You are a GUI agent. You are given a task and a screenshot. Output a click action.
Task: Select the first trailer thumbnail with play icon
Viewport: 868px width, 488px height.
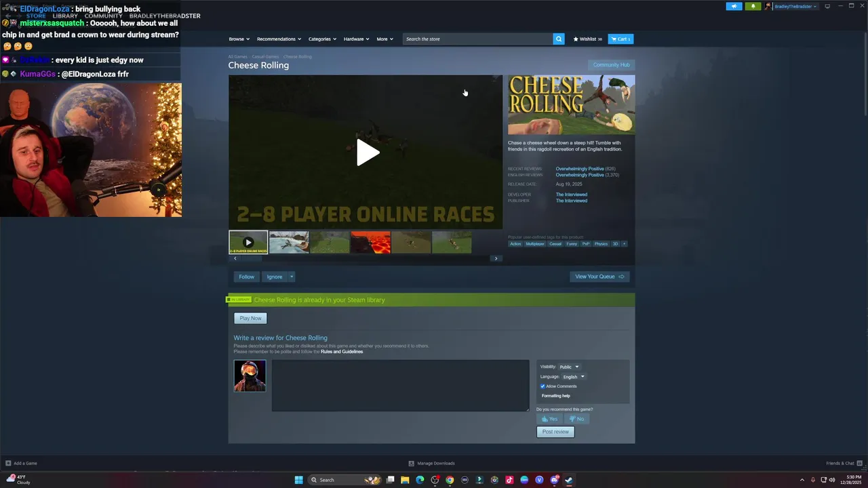click(x=248, y=242)
